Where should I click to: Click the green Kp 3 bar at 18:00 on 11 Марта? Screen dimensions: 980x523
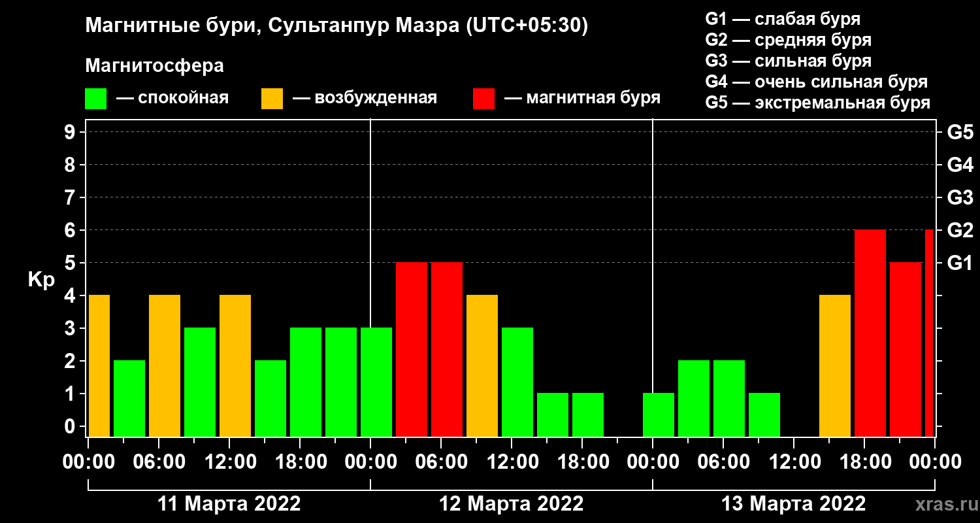point(306,382)
